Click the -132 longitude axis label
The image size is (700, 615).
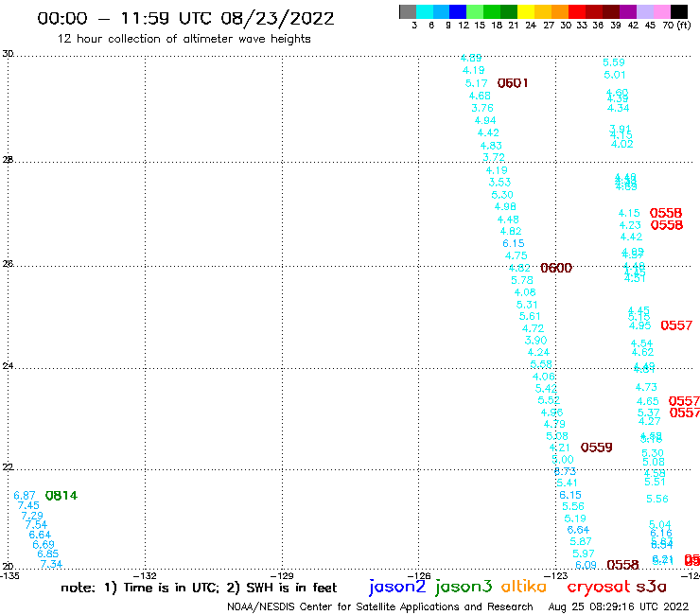point(145,575)
